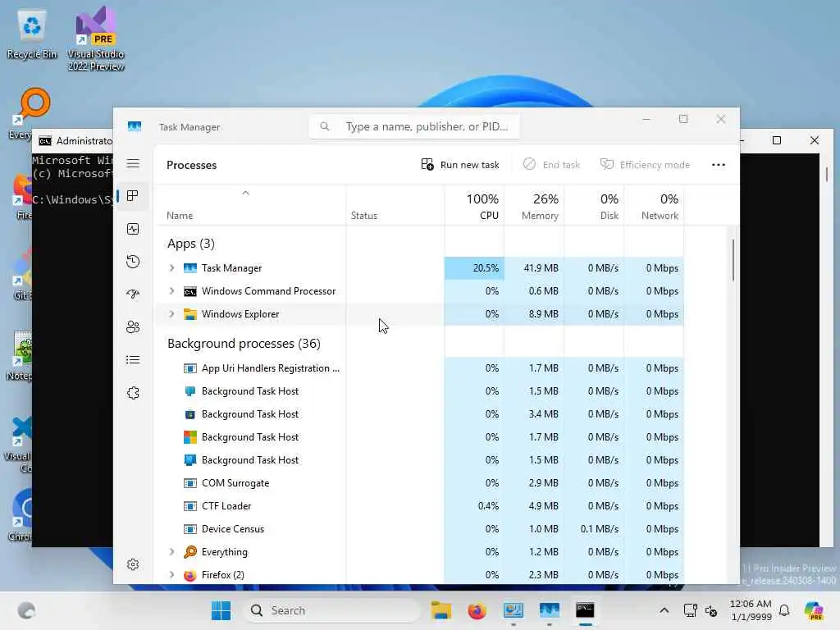The height and width of the screenshot is (630, 840).
Task: Click the Everything process magnifier icon
Action: tap(190, 552)
